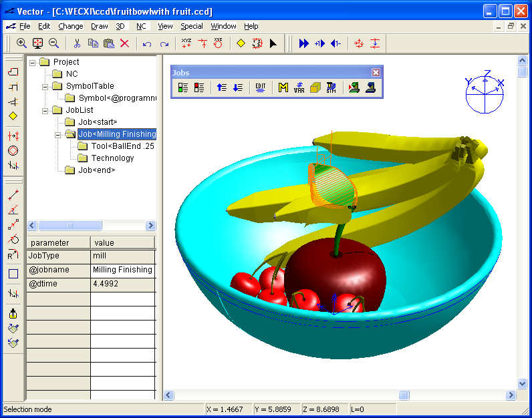Click the yellow M icon in Jobs panel
532x418 pixels.
[283, 87]
